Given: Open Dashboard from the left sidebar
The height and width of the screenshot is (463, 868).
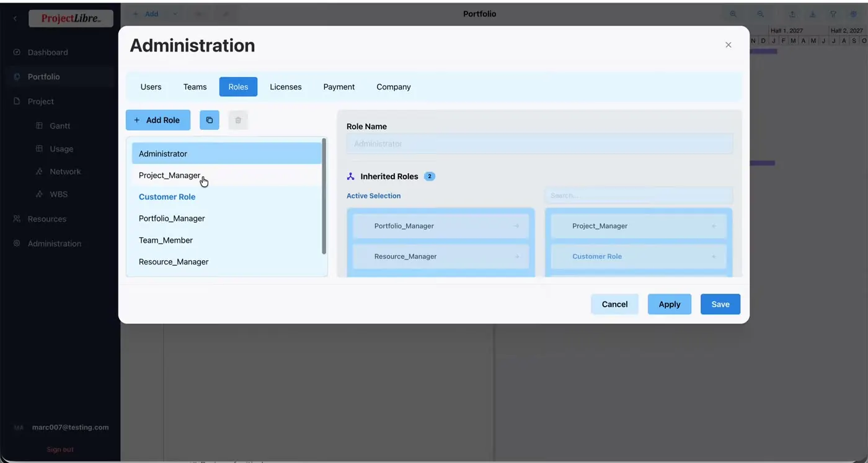Looking at the screenshot, I should (48, 52).
